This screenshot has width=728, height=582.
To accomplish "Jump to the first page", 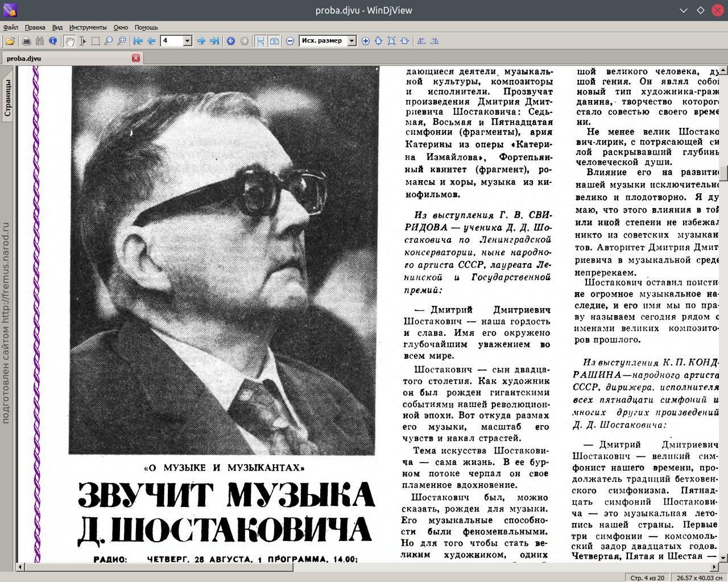I will click(x=138, y=41).
